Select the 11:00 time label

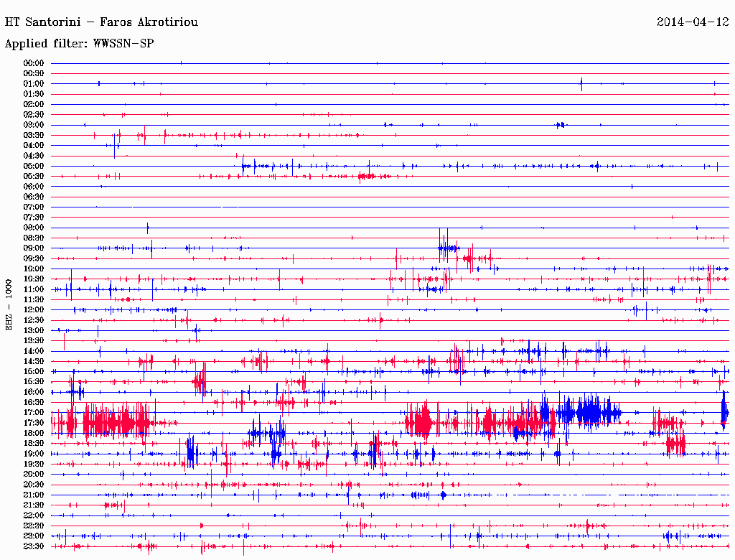pyautogui.click(x=34, y=289)
